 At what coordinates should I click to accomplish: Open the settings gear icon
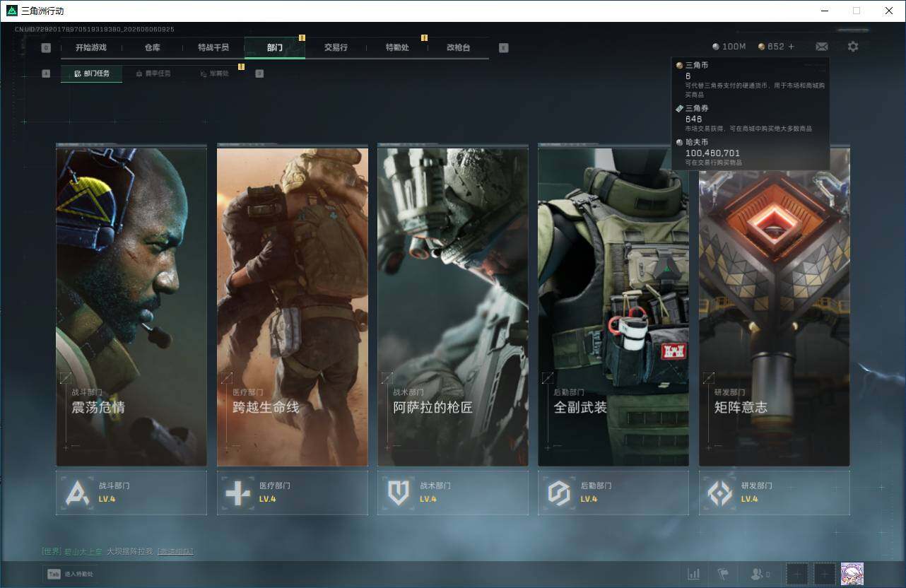coord(853,47)
